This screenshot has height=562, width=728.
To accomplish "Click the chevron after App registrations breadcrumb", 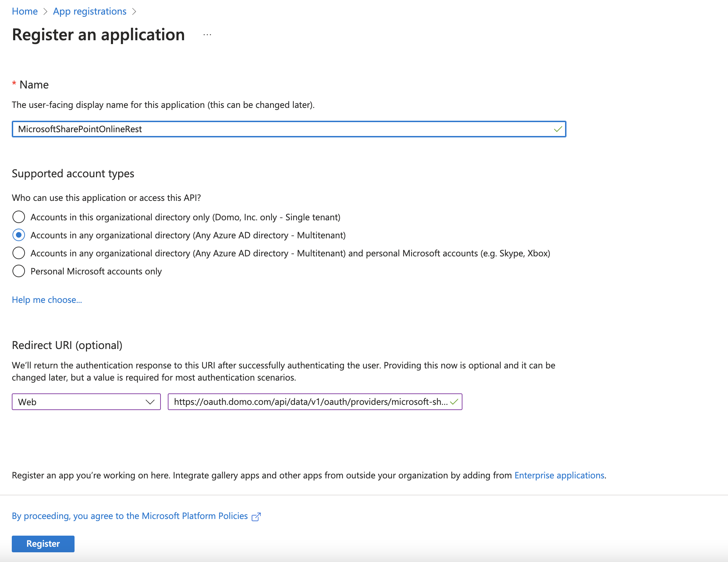I will (135, 11).
